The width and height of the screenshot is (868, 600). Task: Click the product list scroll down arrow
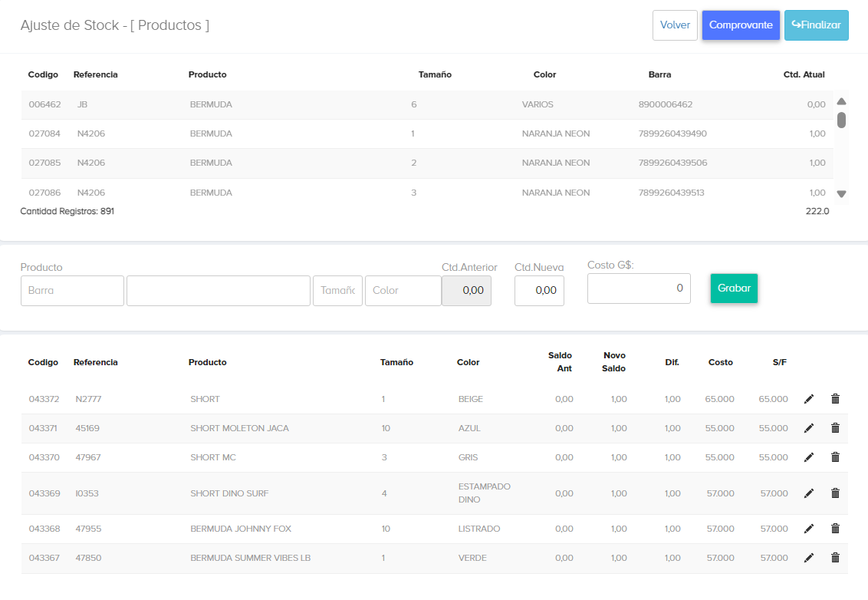pos(841,194)
